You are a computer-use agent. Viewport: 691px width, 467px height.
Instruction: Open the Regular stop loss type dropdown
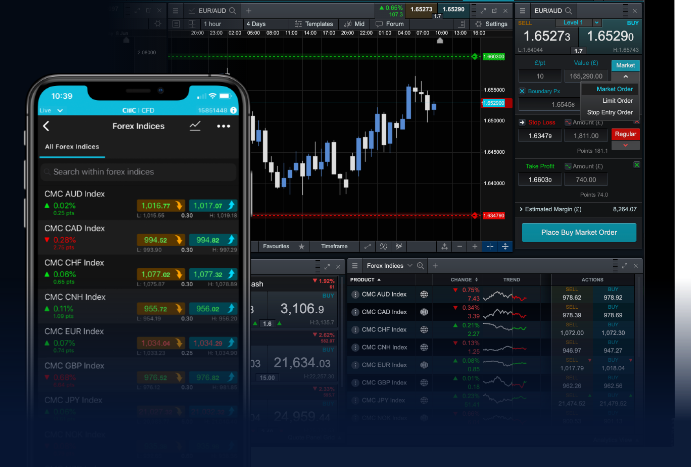click(x=625, y=134)
